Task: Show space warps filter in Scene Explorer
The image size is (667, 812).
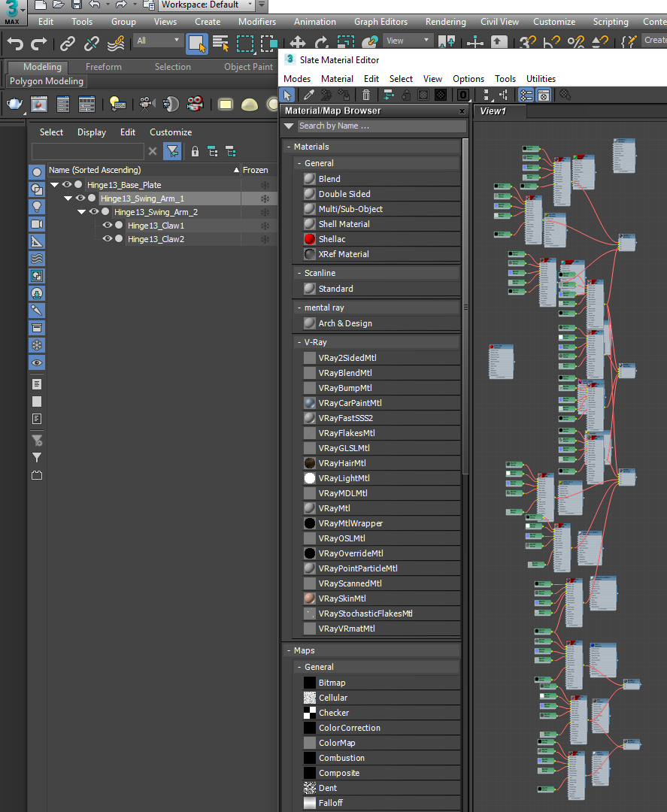Action: (37, 259)
